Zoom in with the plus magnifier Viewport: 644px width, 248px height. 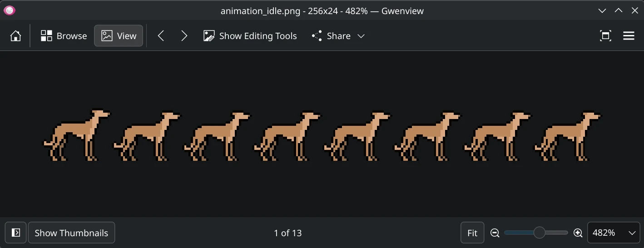point(578,233)
